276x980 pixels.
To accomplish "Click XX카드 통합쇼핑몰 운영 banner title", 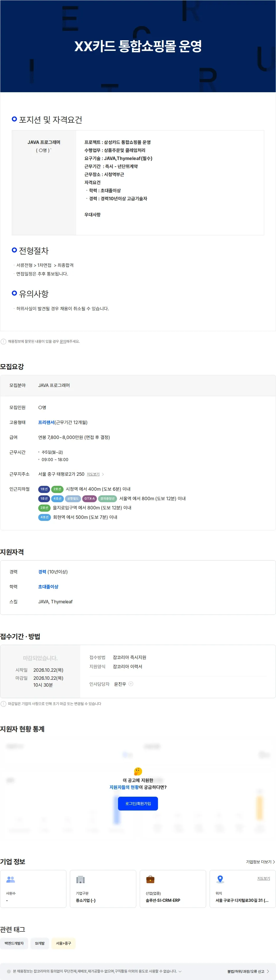I will click(x=138, y=46).
